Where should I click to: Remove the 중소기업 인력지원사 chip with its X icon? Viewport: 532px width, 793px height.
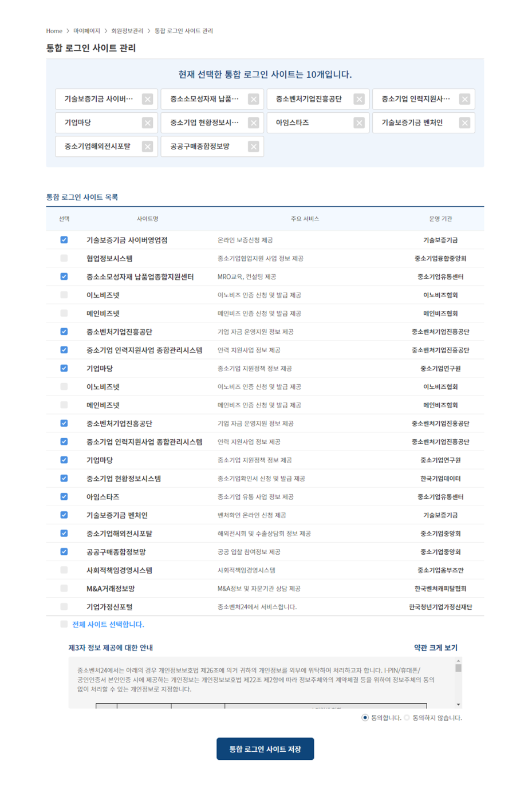pos(465,99)
